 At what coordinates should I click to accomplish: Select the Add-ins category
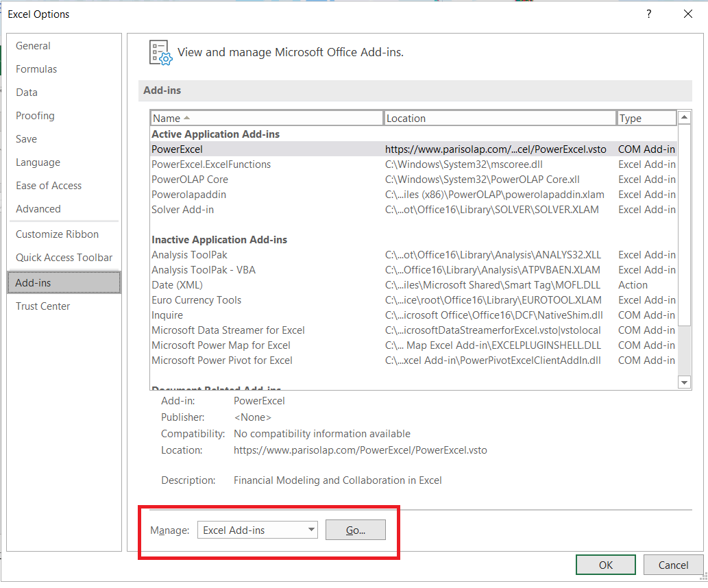pos(64,283)
